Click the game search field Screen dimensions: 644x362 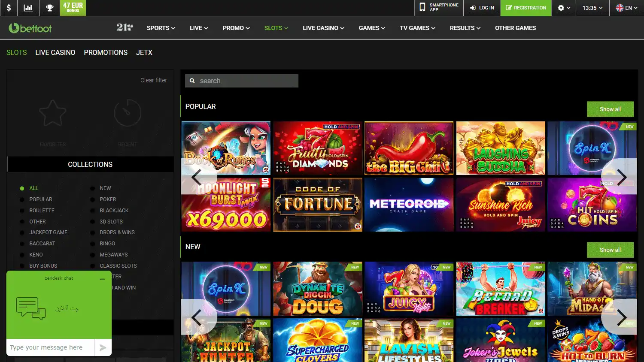(242, 81)
